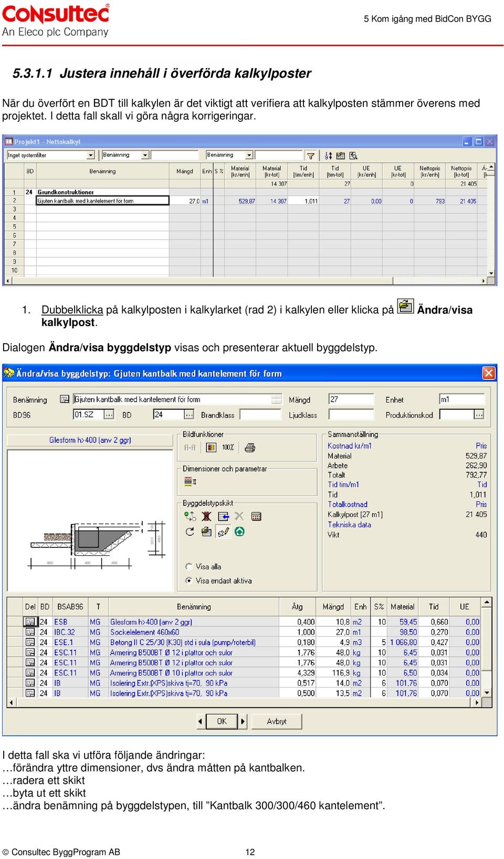Open the Inget systemfilter dropdown

(x=91, y=155)
